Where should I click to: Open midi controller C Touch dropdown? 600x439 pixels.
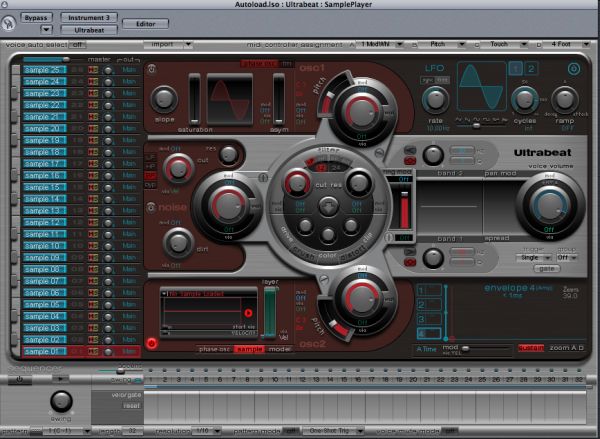[504, 44]
